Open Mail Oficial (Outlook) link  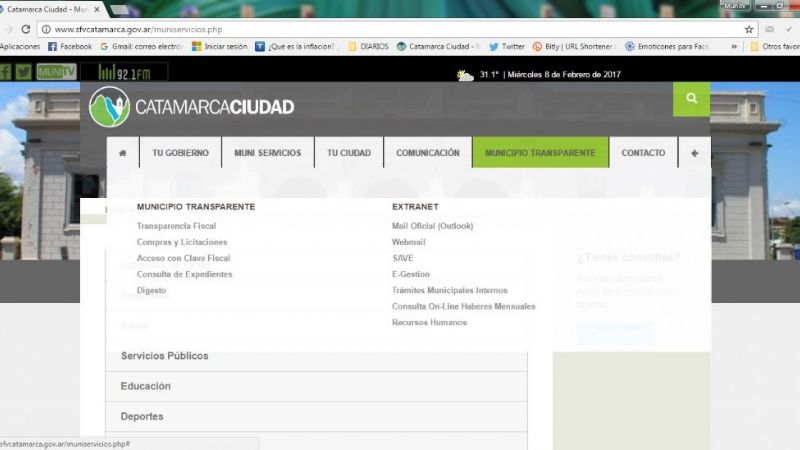(433, 226)
